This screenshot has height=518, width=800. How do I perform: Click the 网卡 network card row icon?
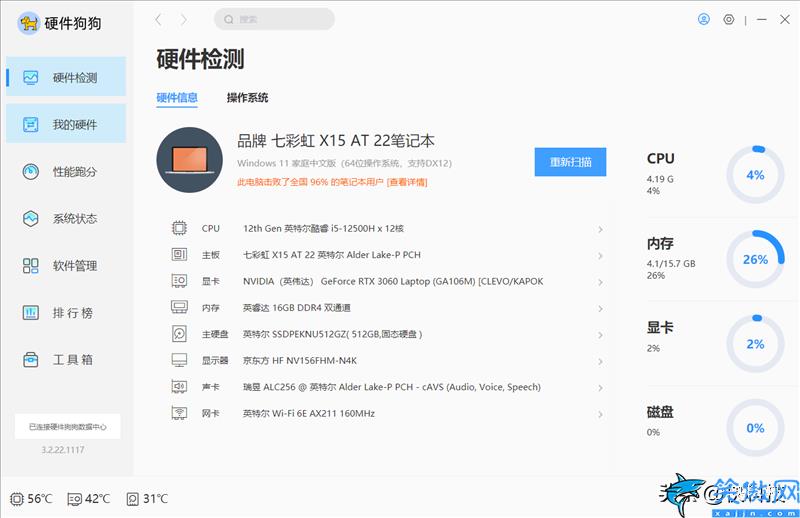coord(179,413)
